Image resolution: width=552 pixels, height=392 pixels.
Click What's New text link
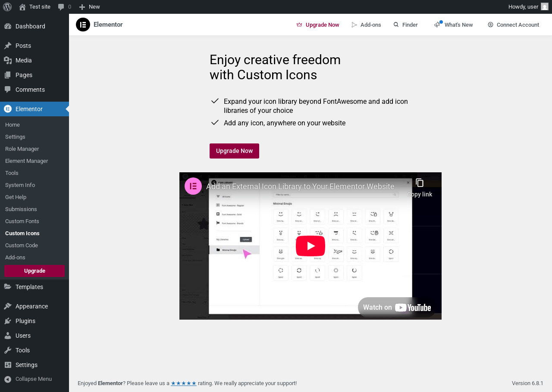[458, 25]
